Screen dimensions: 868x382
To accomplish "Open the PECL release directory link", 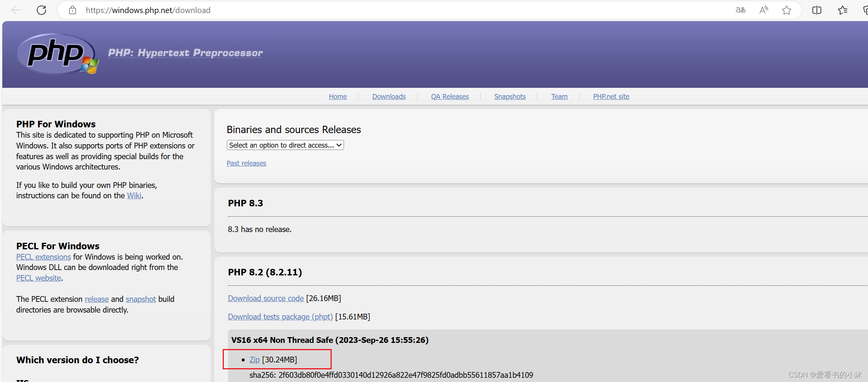I will (x=97, y=299).
